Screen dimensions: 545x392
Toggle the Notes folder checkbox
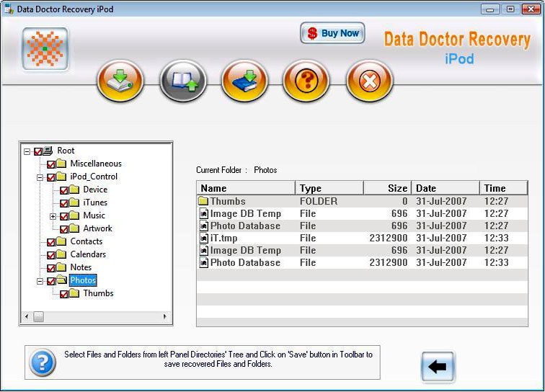[x=50, y=268]
